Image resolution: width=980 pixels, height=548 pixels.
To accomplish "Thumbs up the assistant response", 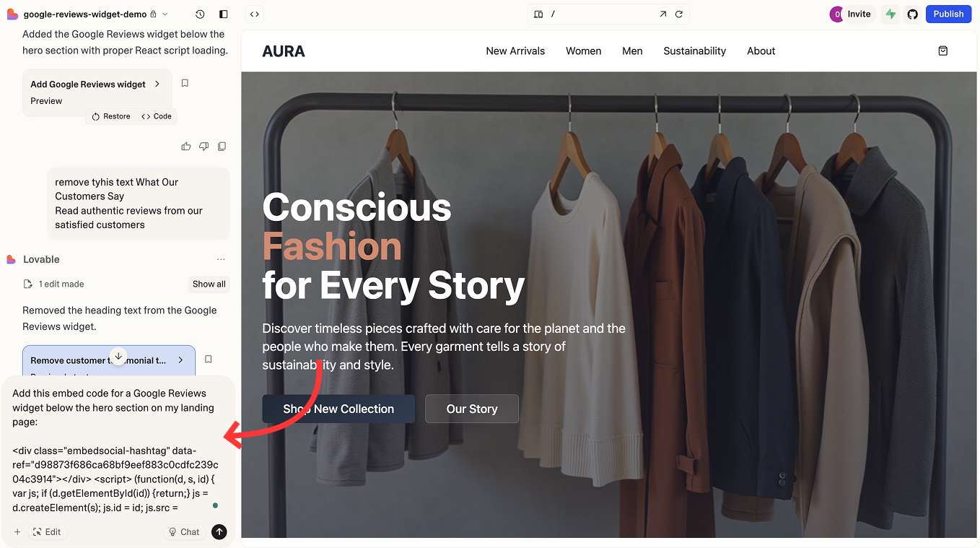I will (x=185, y=146).
